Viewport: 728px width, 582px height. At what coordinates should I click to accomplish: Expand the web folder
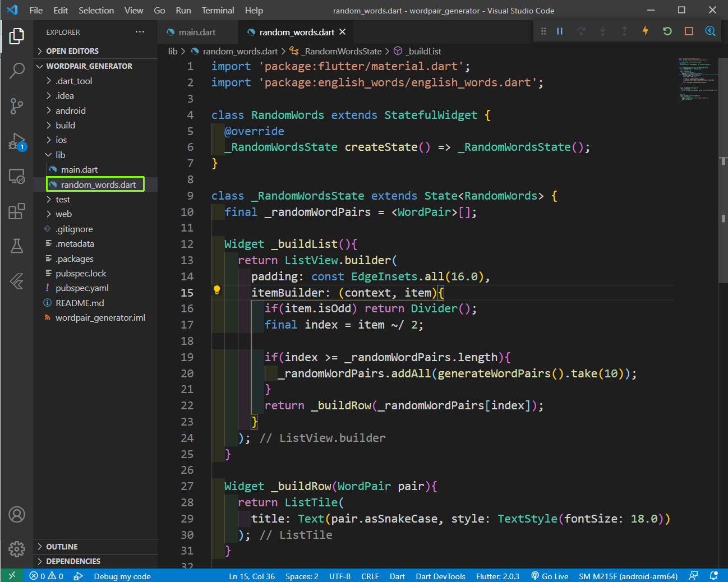[95, 214]
